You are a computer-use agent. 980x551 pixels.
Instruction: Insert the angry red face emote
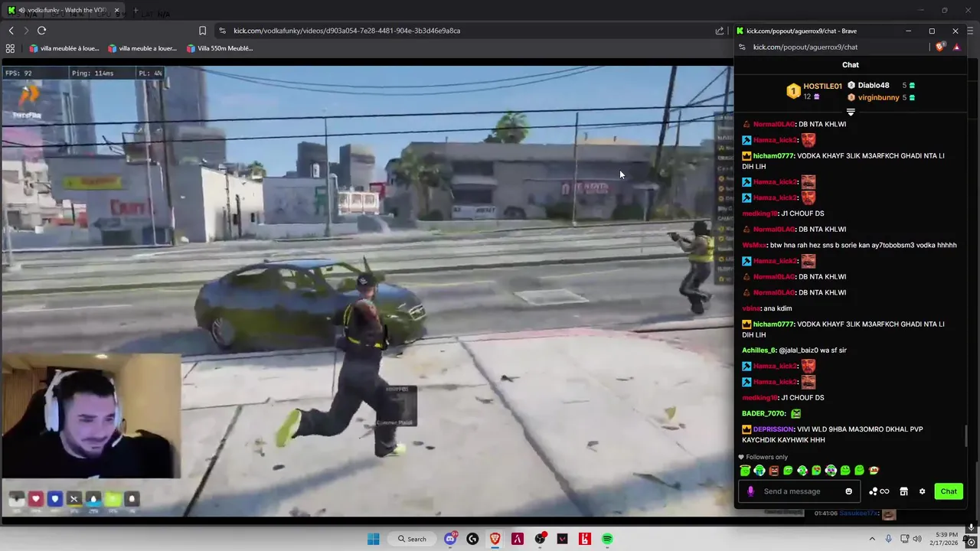click(x=773, y=471)
